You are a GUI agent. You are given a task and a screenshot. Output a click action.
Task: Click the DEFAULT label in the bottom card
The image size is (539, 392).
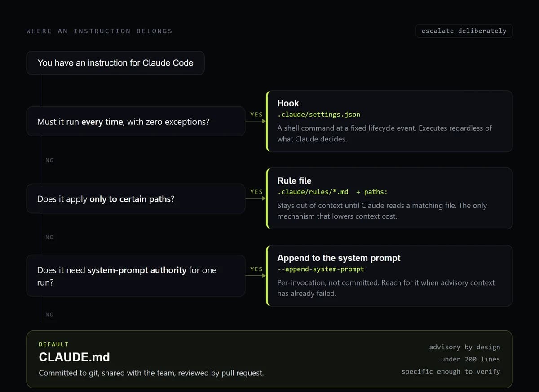click(x=53, y=344)
